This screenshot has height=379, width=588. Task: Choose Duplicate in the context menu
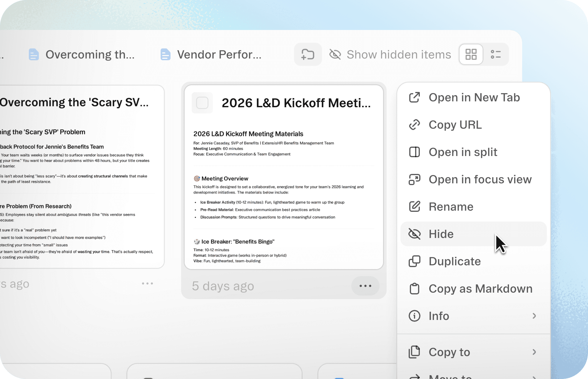pyautogui.click(x=455, y=261)
